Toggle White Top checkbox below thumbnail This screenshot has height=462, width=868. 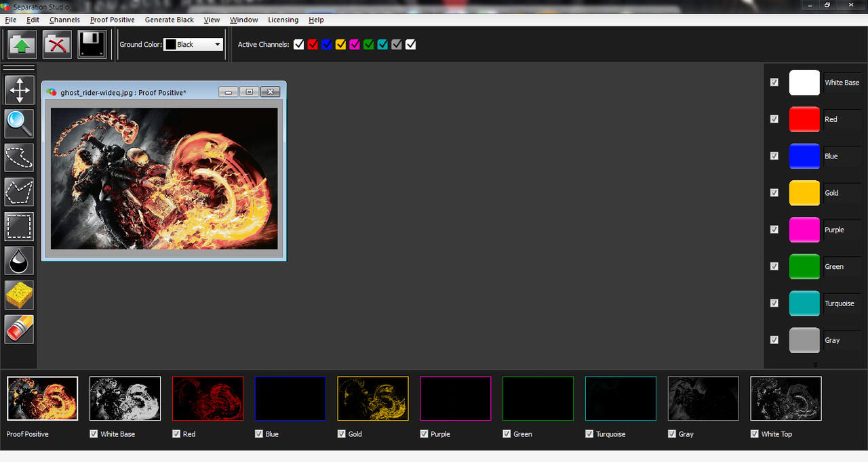(x=755, y=434)
